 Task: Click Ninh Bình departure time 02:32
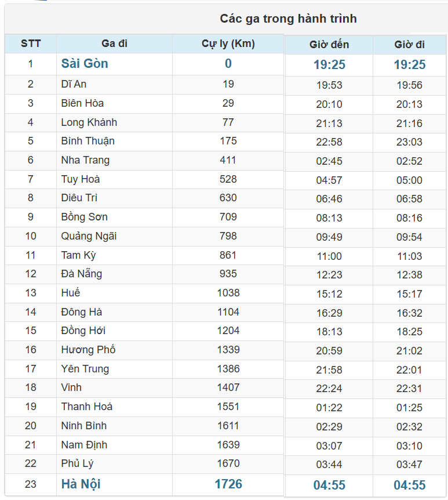coord(409,427)
